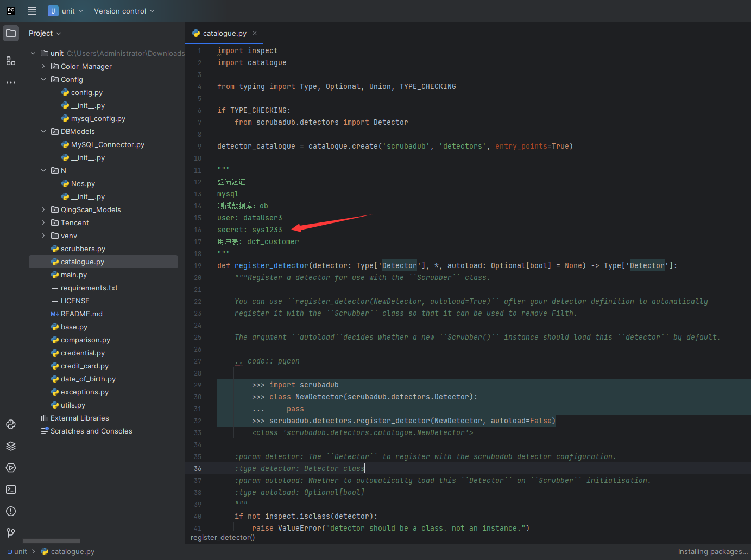Expand the QingScan_Models folder
The width and height of the screenshot is (751, 560).
[x=43, y=209]
